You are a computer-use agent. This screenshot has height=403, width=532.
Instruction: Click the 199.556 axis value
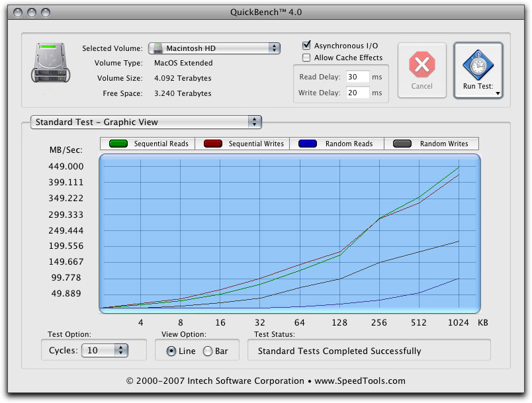coord(66,246)
